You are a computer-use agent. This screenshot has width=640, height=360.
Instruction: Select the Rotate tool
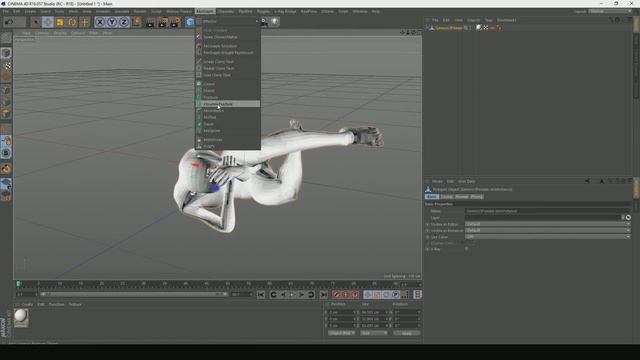(x=72, y=22)
